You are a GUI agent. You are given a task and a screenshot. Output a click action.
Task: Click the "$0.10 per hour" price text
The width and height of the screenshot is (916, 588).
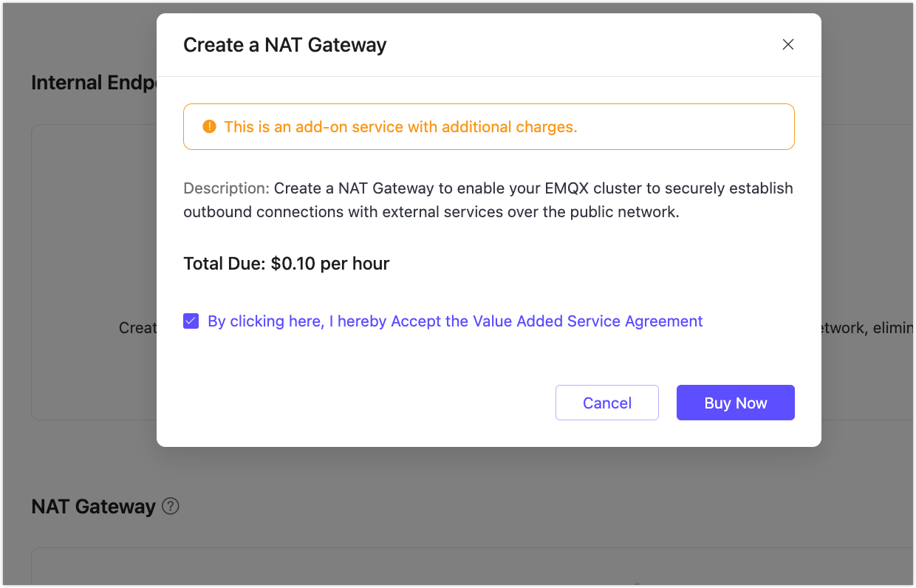330,264
